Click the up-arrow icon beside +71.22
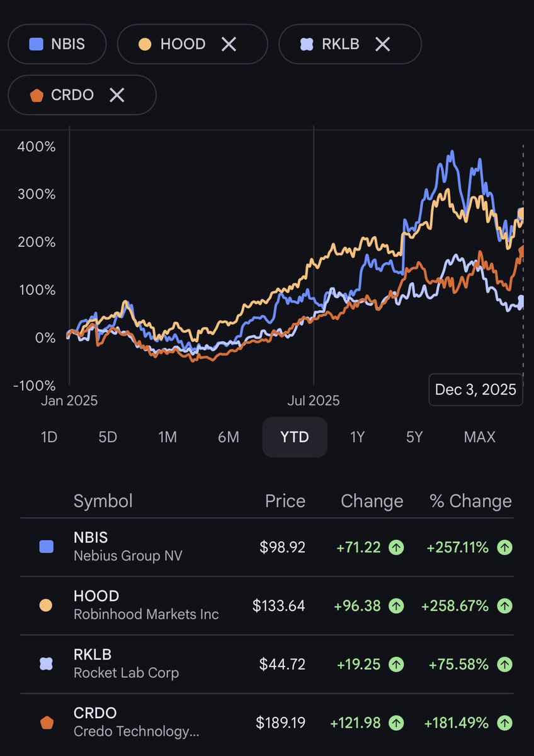The height and width of the screenshot is (756, 534). [395, 547]
